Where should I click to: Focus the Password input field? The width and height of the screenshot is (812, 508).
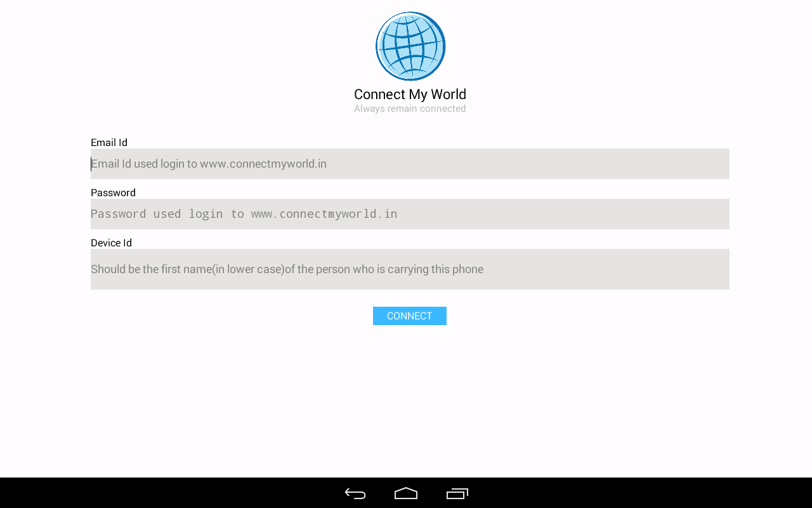click(x=410, y=214)
